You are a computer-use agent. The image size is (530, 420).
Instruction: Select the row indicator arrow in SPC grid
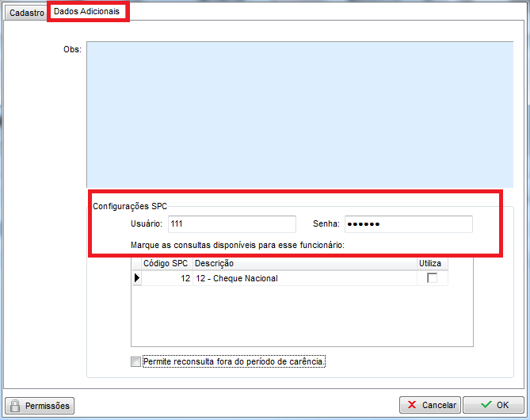click(x=136, y=278)
